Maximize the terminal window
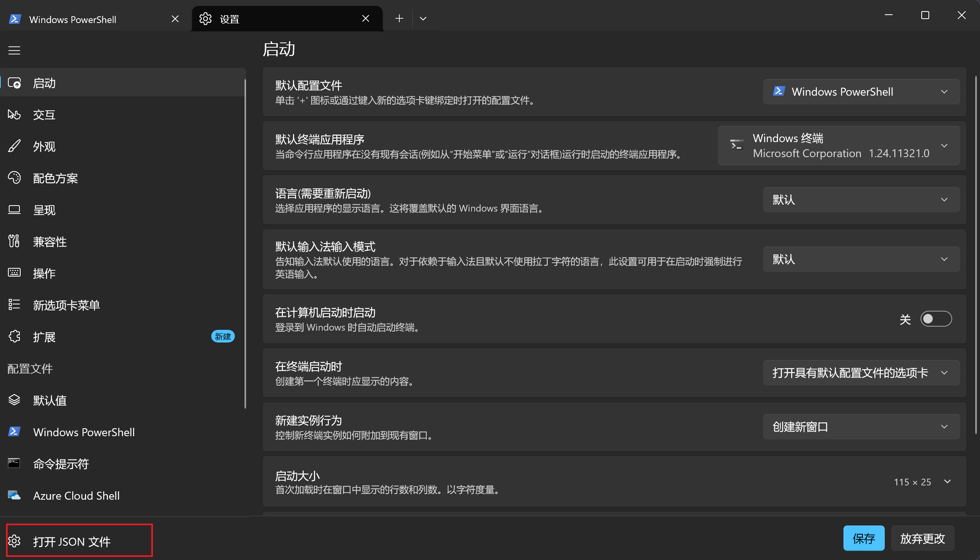The width and height of the screenshot is (980, 560). (925, 15)
